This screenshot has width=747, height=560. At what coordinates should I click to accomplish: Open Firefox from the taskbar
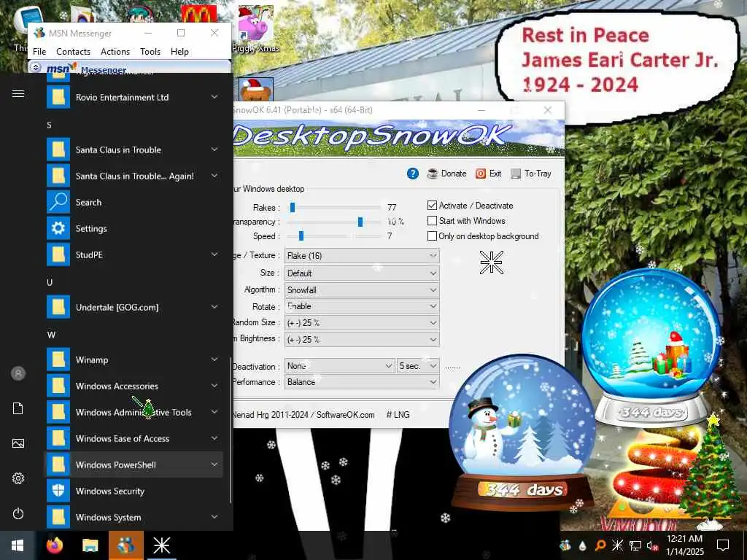point(55,545)
